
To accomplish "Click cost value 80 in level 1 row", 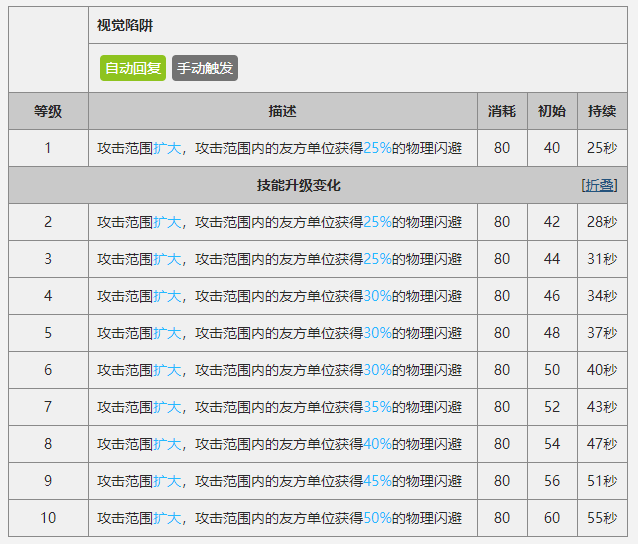I will [502, 148].
